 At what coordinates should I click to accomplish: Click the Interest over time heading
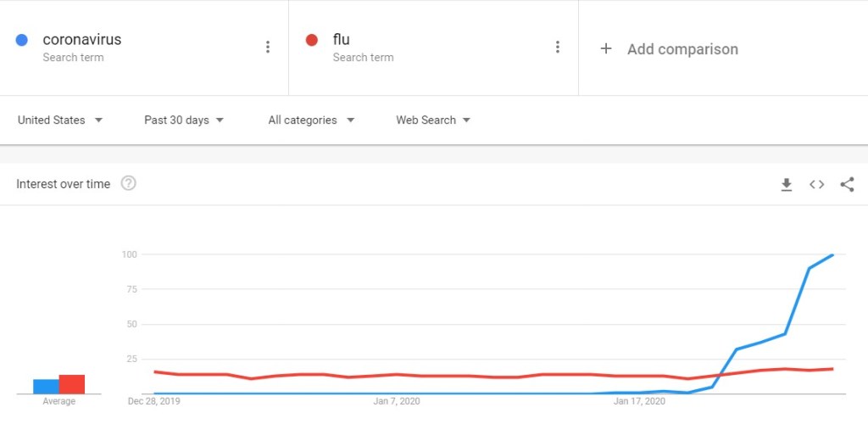click(x=64, y=184)
